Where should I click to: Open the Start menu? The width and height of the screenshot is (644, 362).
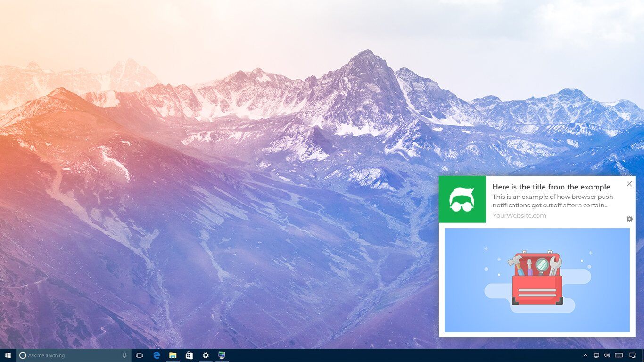click(7, 355)
